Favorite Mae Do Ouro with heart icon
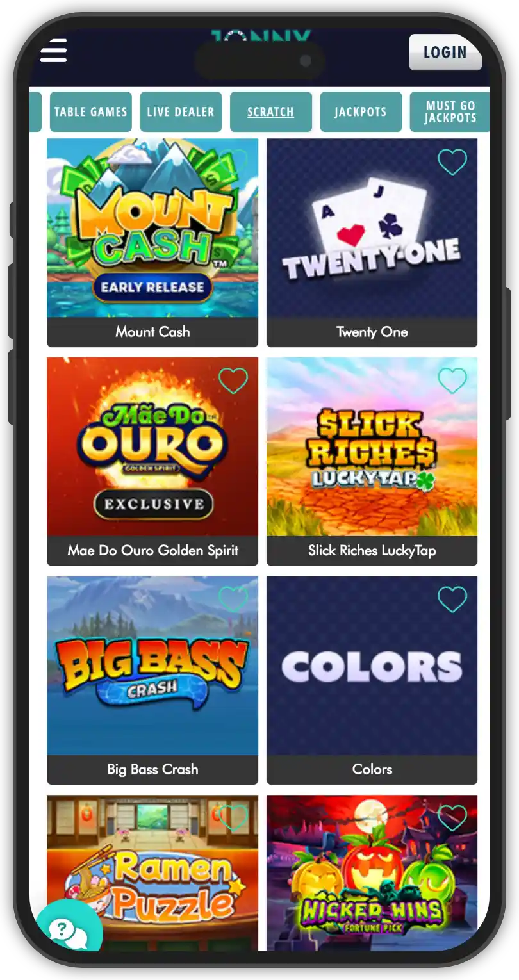Screen dimensions: 519x980 (x=233, y=380)
